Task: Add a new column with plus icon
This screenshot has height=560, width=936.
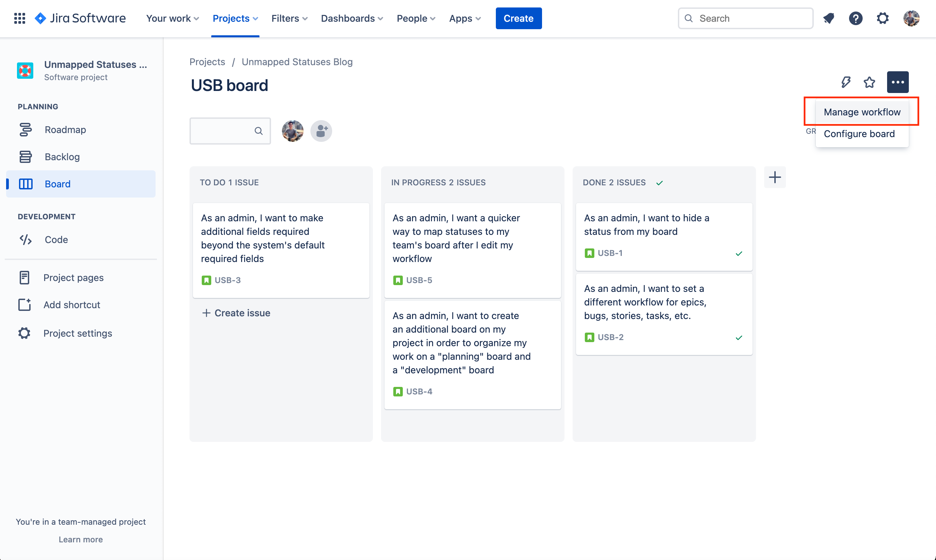Action: [775, 177]
